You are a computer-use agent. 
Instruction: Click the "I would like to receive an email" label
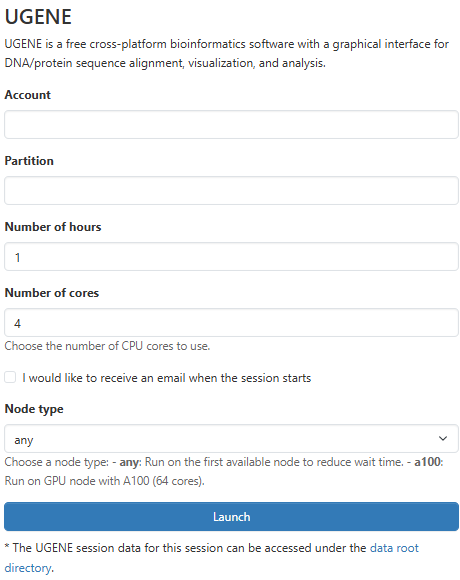pyautogui.click(x=166, y=378)
